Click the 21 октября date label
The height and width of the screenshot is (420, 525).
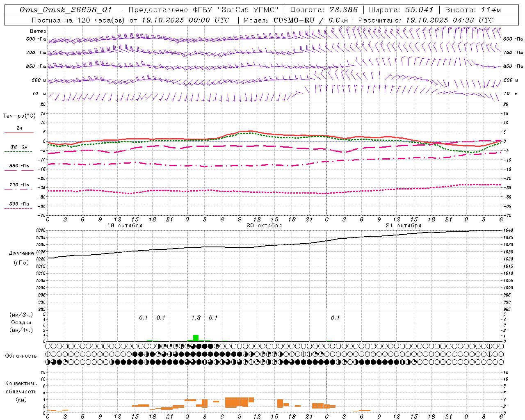[404, 226]
